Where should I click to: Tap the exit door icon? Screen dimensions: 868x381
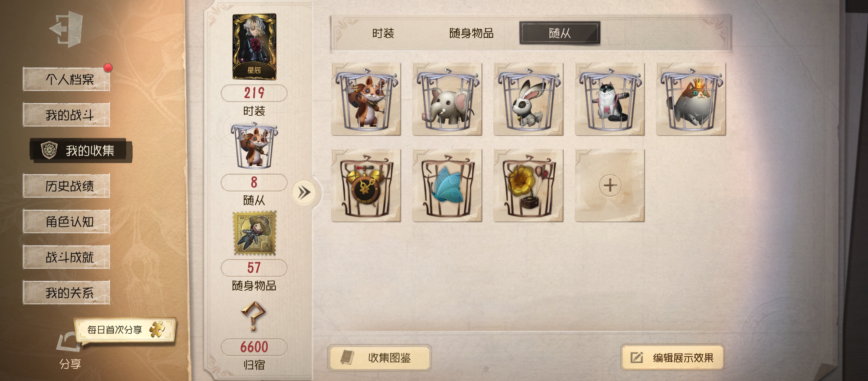point(66,29)
